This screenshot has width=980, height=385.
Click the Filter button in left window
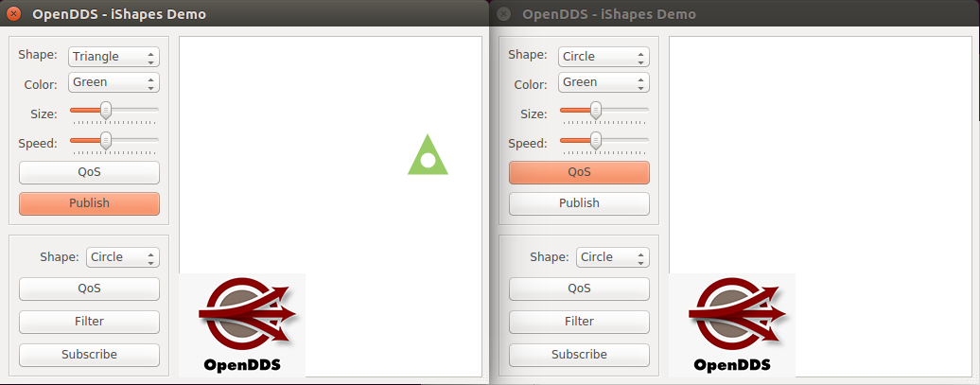[x=89, y=322]
